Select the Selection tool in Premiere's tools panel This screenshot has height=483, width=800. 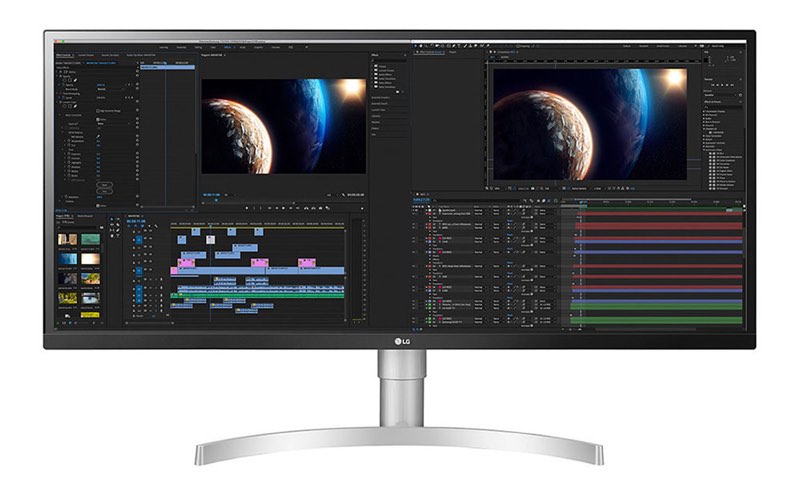pos(112,219)
